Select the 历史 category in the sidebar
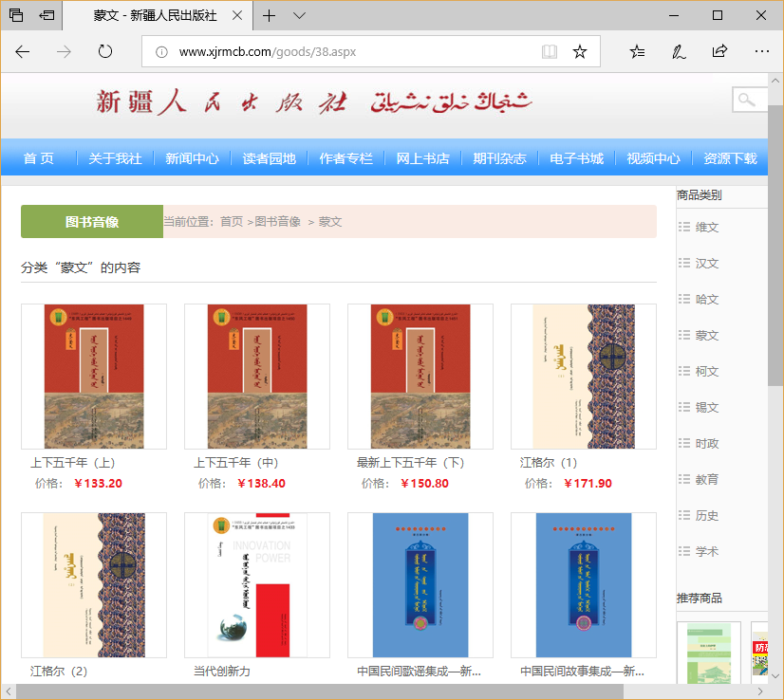The image size is (784, 700). (707, 515)
